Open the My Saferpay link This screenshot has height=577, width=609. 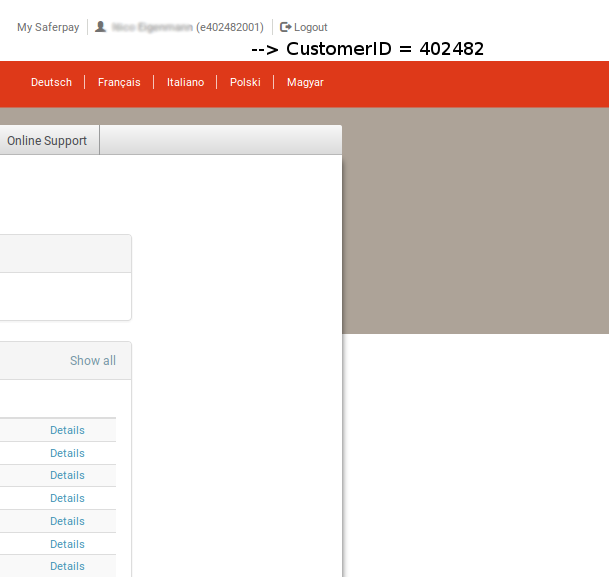tap(48, 27)
